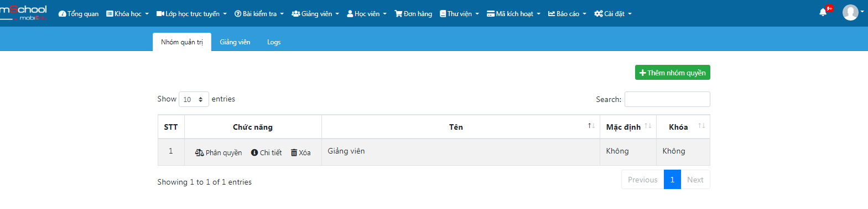The width and height of the screenshot is (868, 209).
Task: View Chi tiết of Giảng viên group
Action: [x=266, y=152]
